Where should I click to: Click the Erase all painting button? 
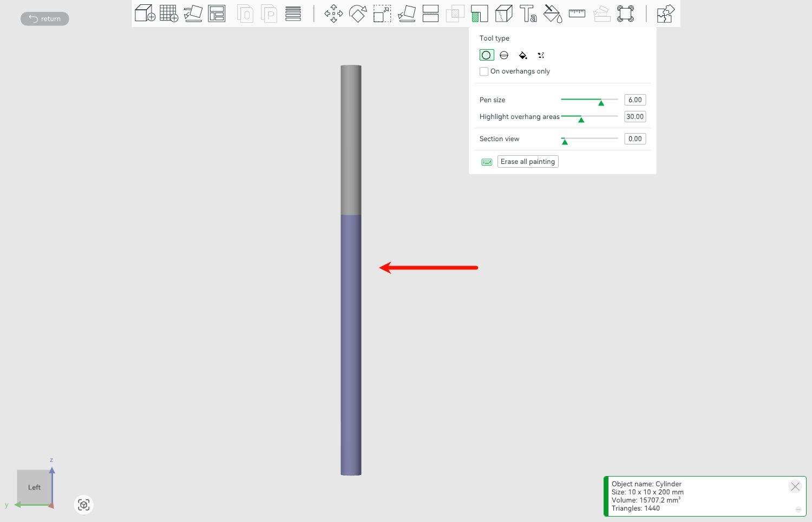pos(528,162)
